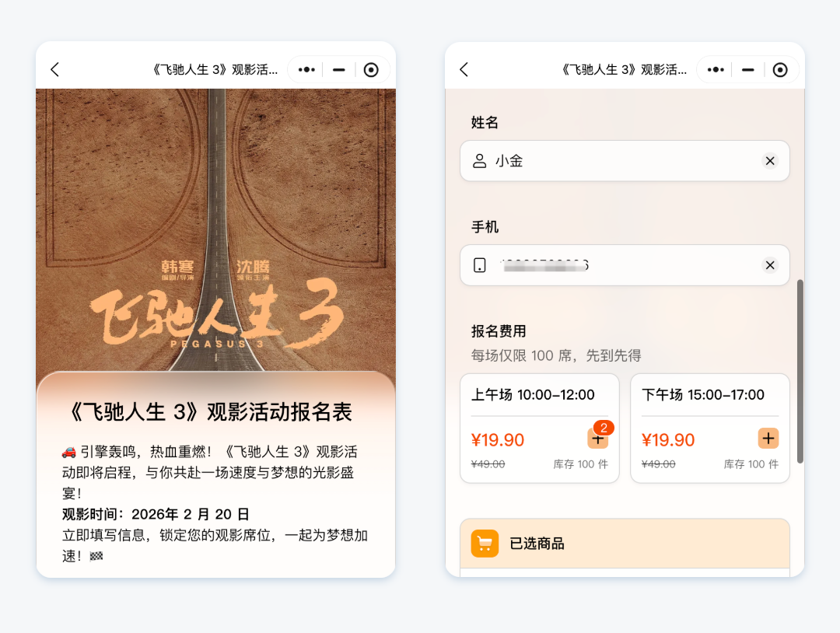Go back using right panel's back arrow
The height and width of the screenshot is (633, 840).
464,70
